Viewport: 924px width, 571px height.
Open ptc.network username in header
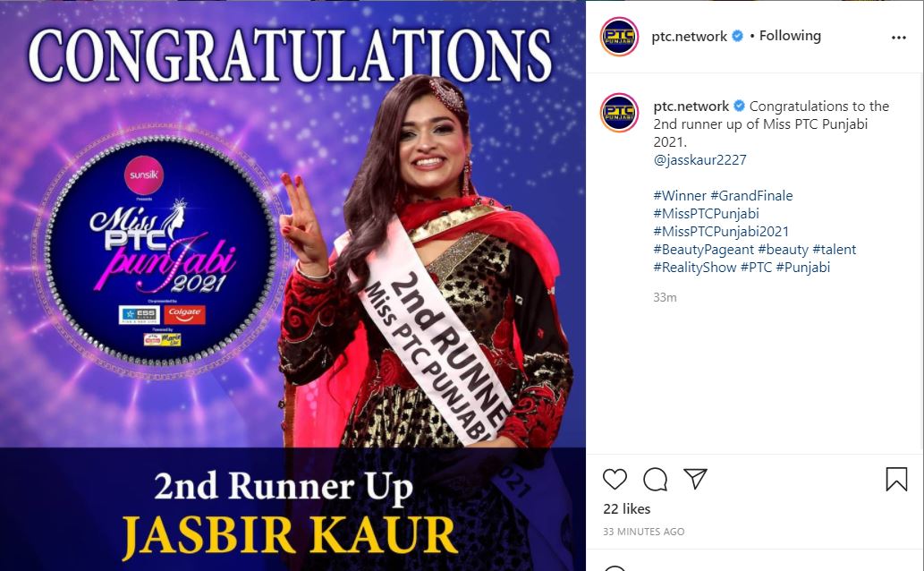(x=689, y=36)
